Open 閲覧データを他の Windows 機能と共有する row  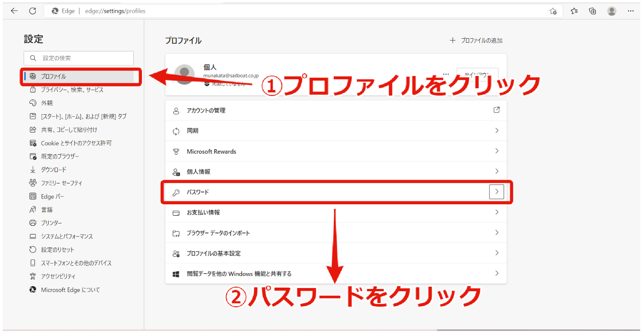click(x=336, y=273)
